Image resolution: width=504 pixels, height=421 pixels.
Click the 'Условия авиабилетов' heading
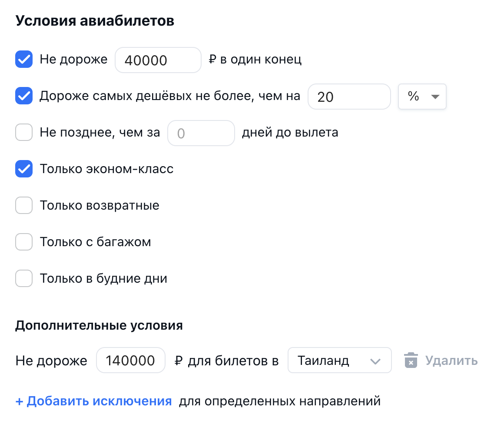click(95, 21)
